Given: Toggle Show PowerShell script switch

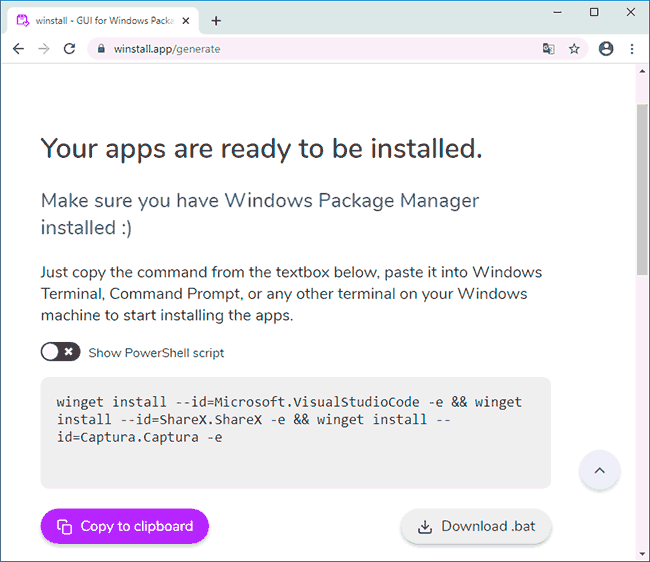Looking at the screenshot, I should tap(61, 352).
